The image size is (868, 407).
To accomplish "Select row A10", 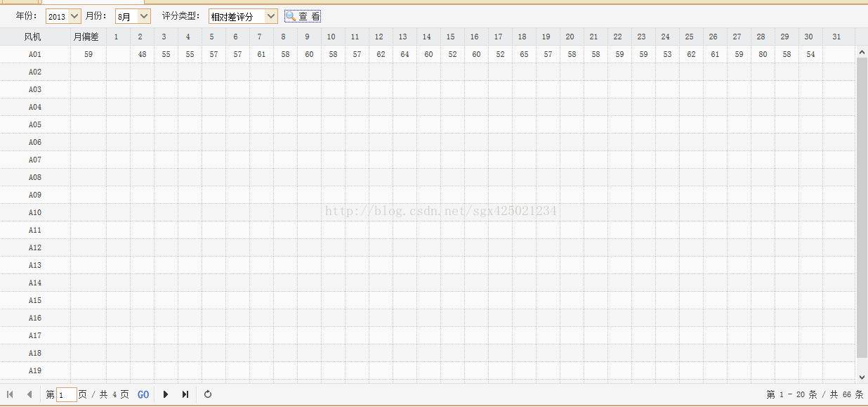I will pos(428,212).
